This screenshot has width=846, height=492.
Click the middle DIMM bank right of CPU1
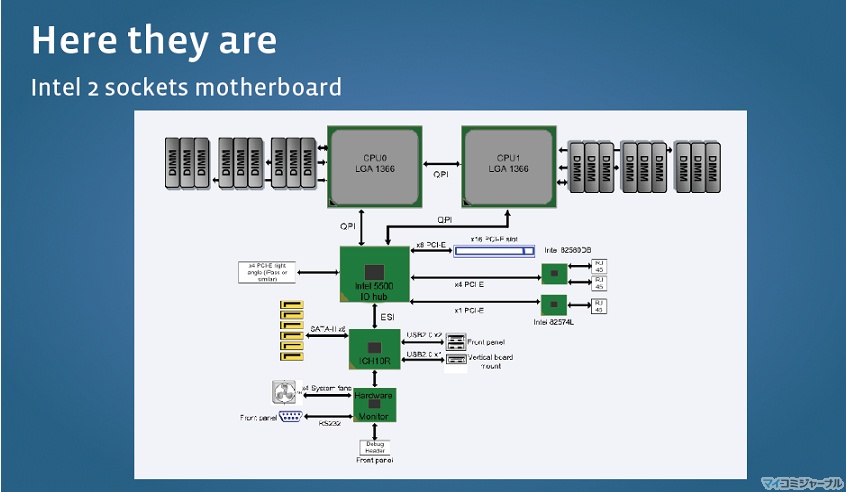coord(644,167)
